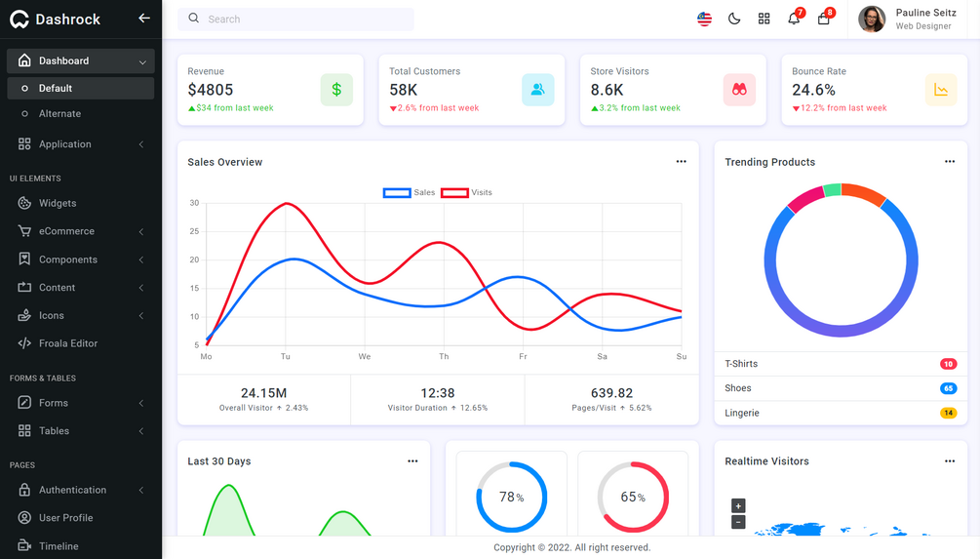Click the Store Visitors binoculars icon
Image resolution: width=980 pixels, height=559 pixels.
pos(739,90)
